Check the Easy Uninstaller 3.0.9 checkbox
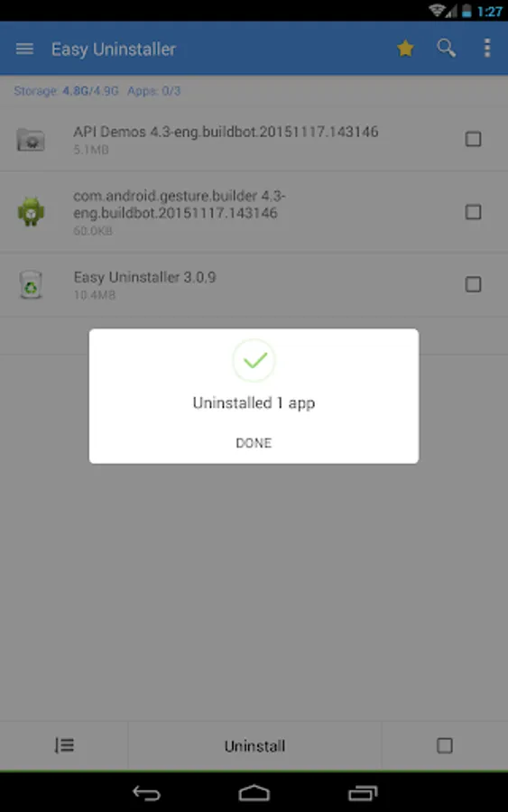 click(x=473, y=284)
